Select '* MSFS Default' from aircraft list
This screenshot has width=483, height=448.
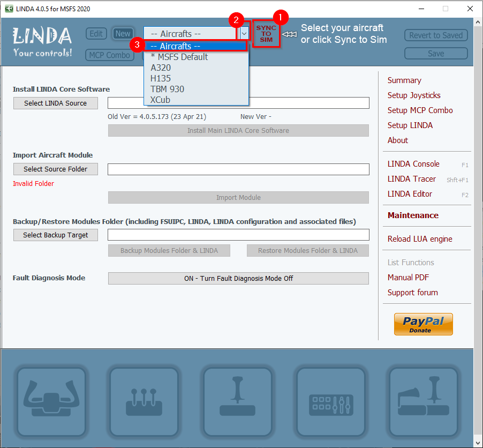click(x=196, y=57)
